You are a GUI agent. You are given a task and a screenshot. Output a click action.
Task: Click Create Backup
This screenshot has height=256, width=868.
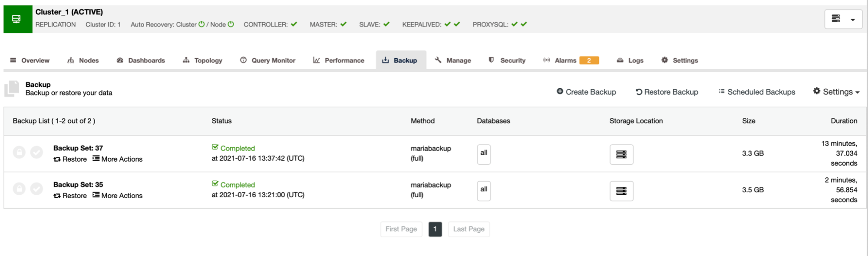coord(586,92)
